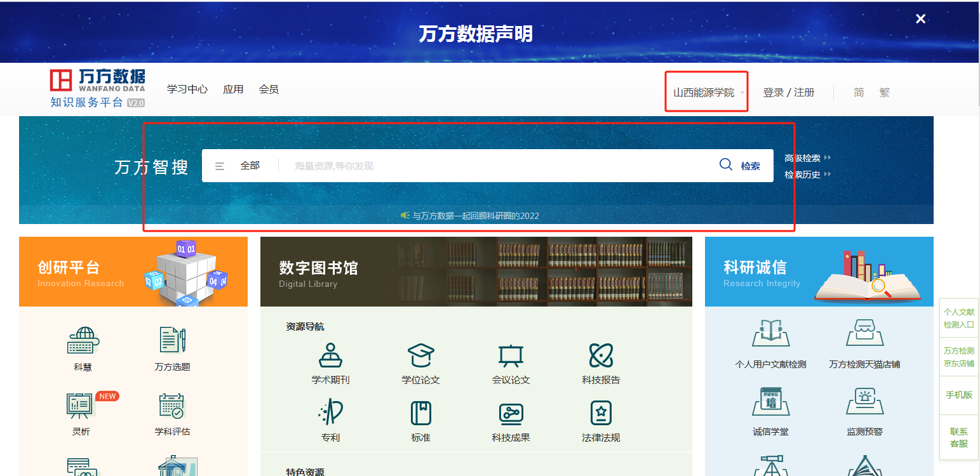Click the 海量资源 search input field
Screen dimensions: 980x476
pos(495,166)
